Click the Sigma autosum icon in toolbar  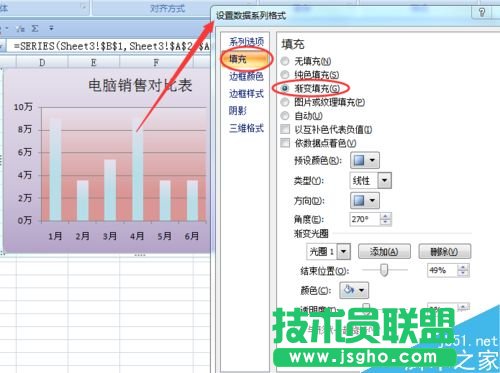click(35, 29)
